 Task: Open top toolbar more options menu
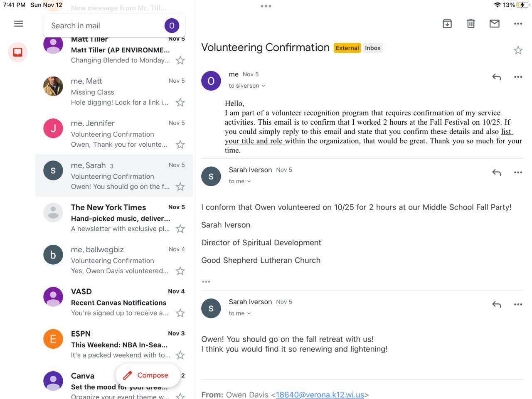pos(518,24)
